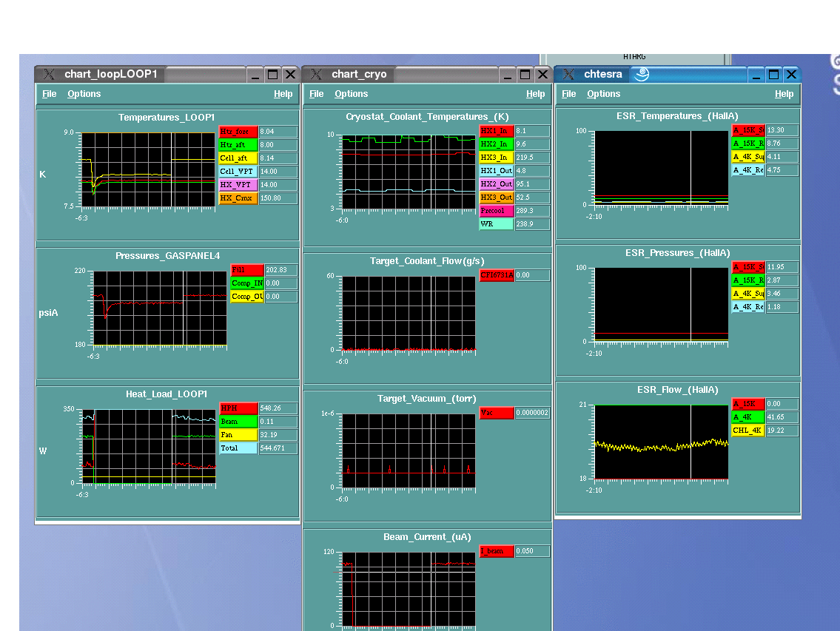Maximize the chart_cryo window
Viewport: 840px width, 631px height.
pos(525,75)
